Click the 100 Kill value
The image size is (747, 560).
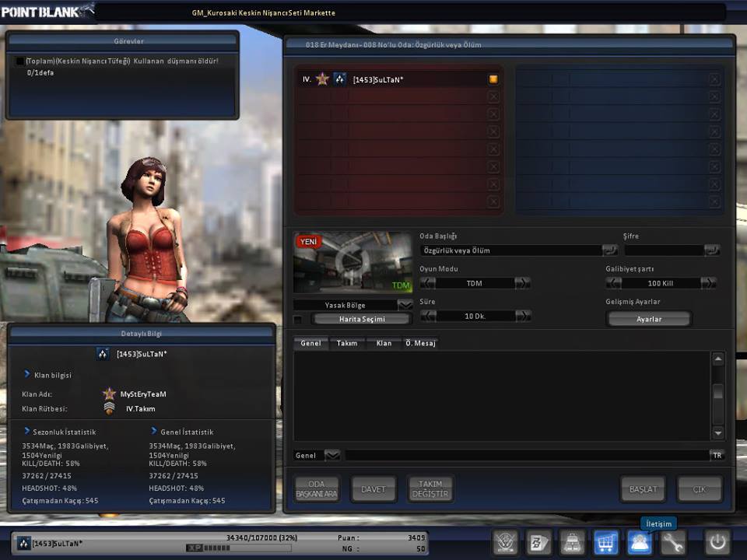coord(661,283)
